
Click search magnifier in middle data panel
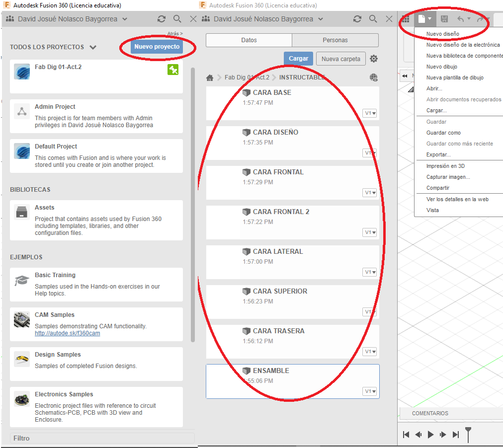[x=373, y=19]
